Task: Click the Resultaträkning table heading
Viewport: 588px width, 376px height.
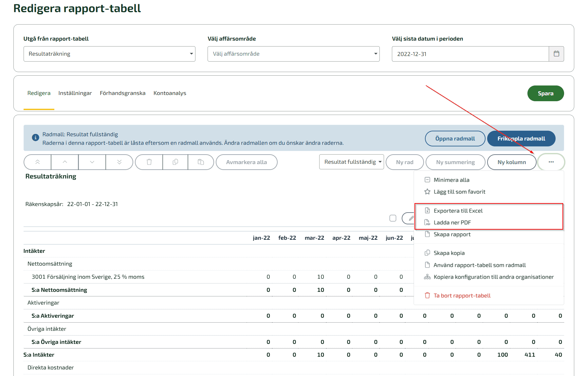Action: click(51, 176)
